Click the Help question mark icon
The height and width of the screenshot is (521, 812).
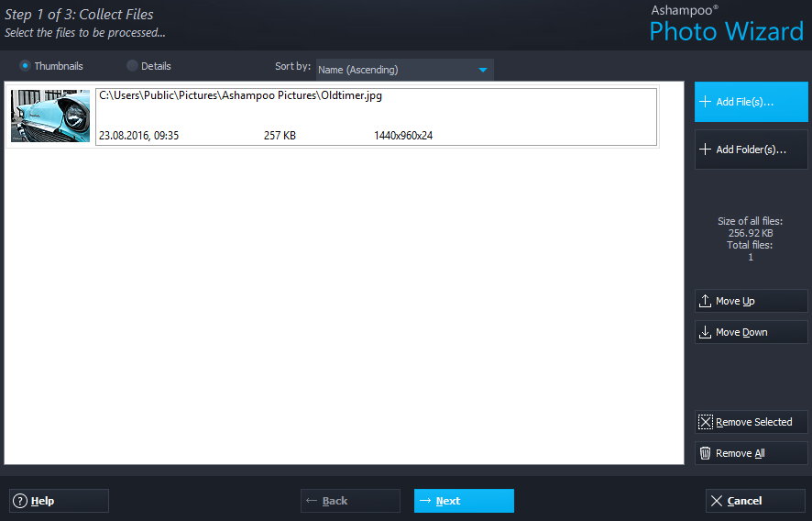(x=20, y=501)
